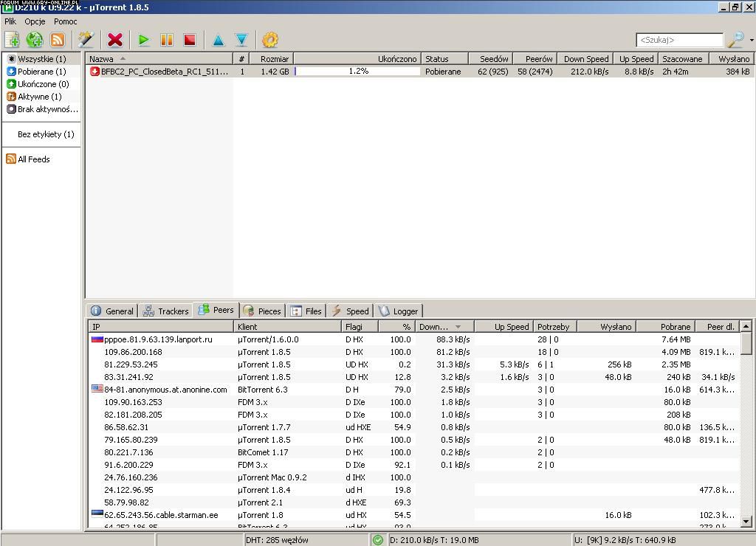Open the Pomoc menu
Viewport: 756px width, 546px height.
click(x=65, y=21)
